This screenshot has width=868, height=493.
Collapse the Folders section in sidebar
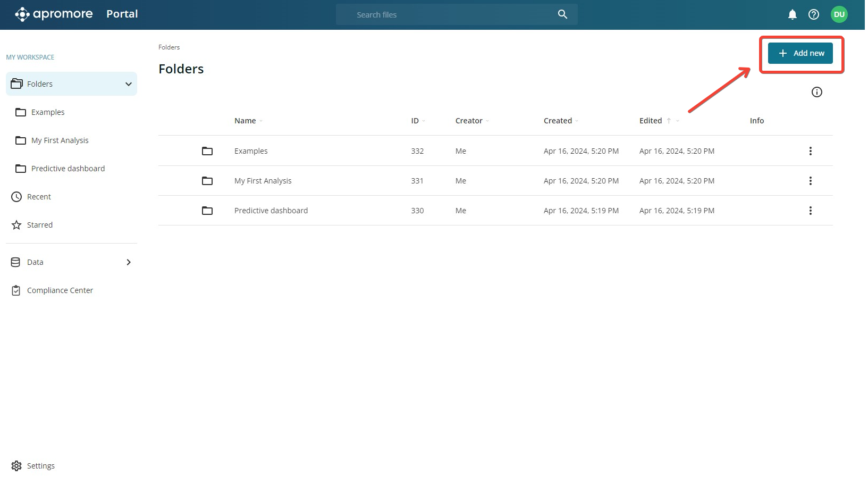[128, 84]
